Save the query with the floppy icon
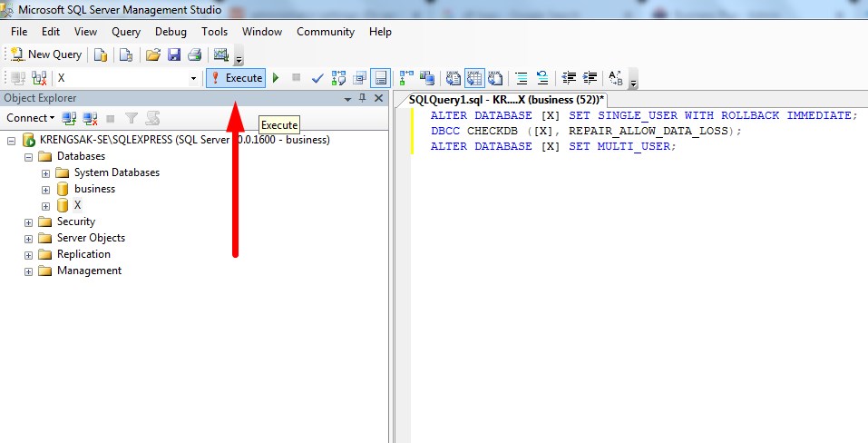Viewport: 868px width, 443px height. (x=174, y=54)
